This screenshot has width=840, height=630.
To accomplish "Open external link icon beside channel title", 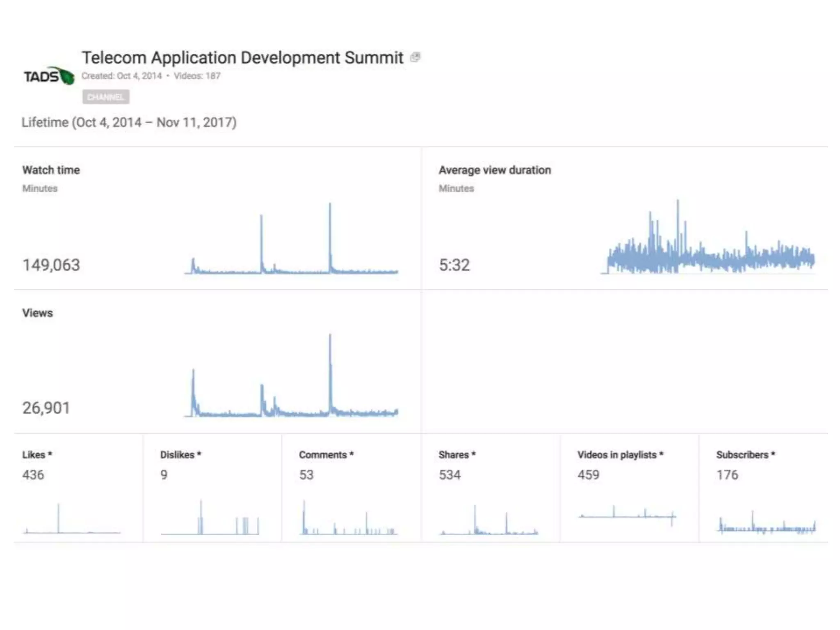I will tap(415, 57).
